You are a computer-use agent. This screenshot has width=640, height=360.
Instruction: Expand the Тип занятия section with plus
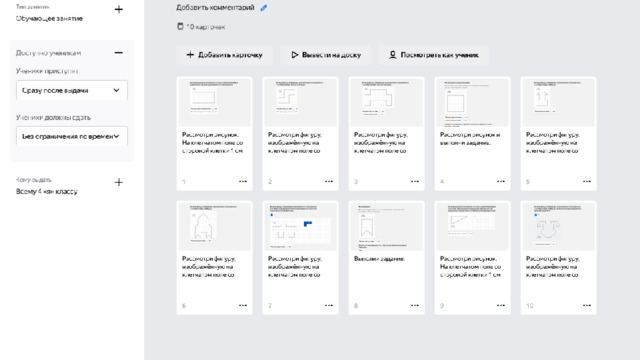(118, 9)
